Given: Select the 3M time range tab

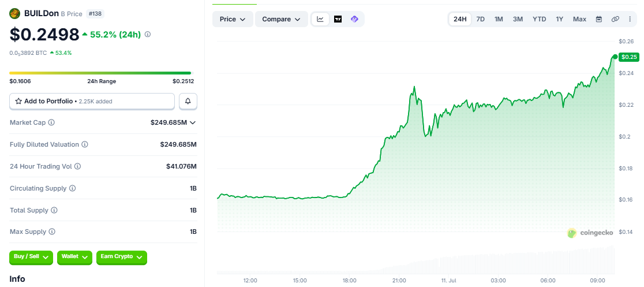Looking at the screenshot, I should (x=518, y=19).
